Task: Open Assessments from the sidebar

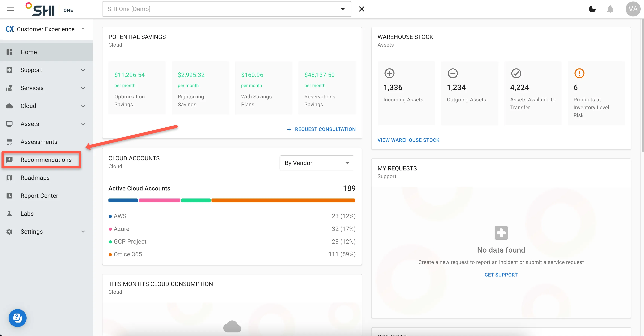Action: 47,142
